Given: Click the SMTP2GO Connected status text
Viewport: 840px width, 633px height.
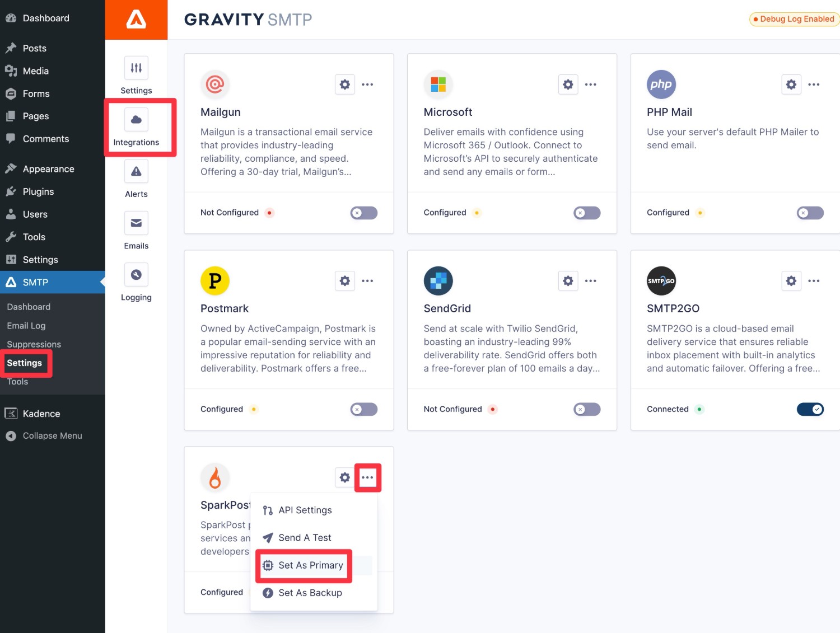Looking at the screenshot, I should click(x=668, y=409).
